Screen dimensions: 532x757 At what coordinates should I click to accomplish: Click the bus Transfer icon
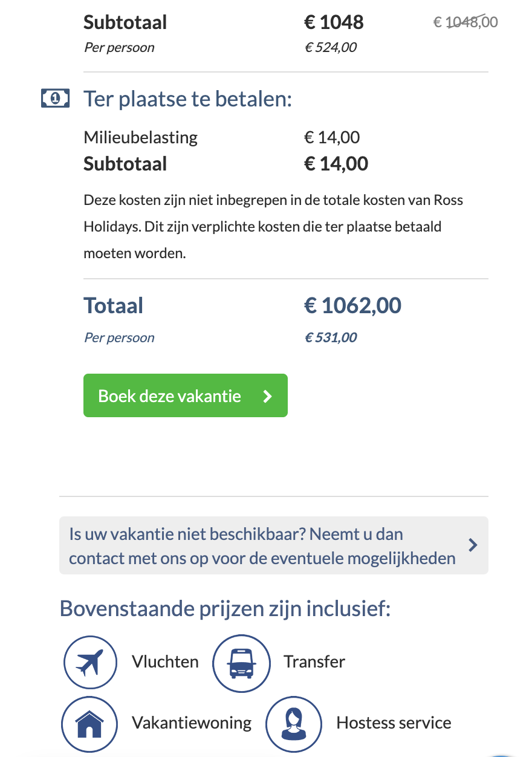pyautogui.click(x=240, y=663)
